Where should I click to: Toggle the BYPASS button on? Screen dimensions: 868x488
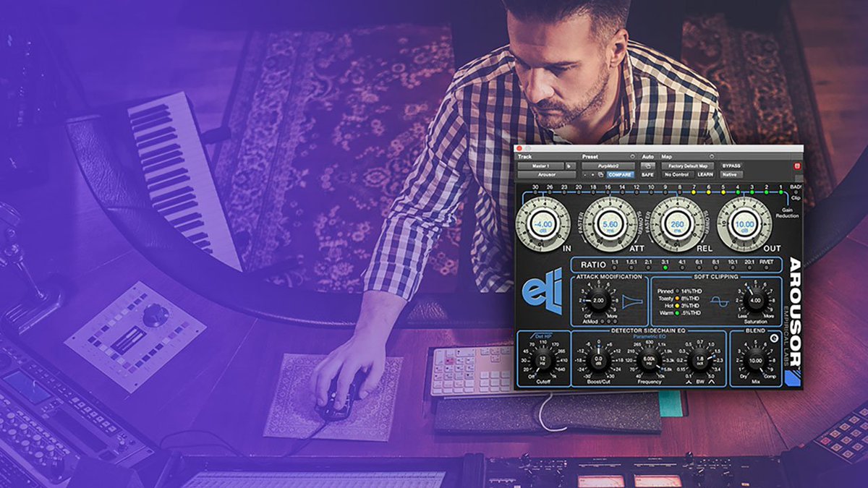pos(731,166)
